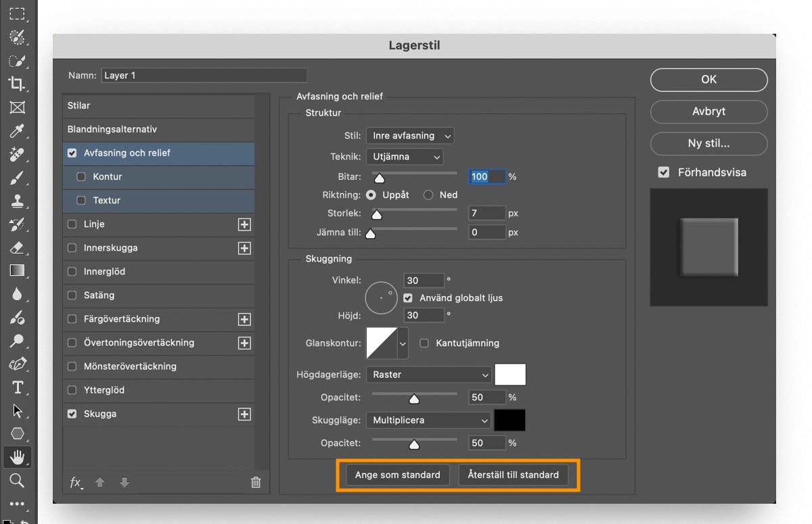Screen dimensions: 812x524
Task: Click the Ange som standard button
Action: point(397,475)
